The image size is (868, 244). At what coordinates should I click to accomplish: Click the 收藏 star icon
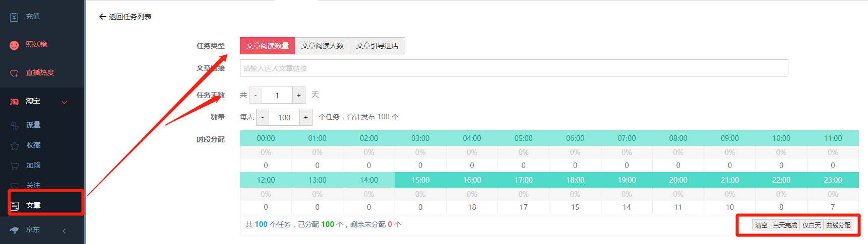[x=15, y=145]
